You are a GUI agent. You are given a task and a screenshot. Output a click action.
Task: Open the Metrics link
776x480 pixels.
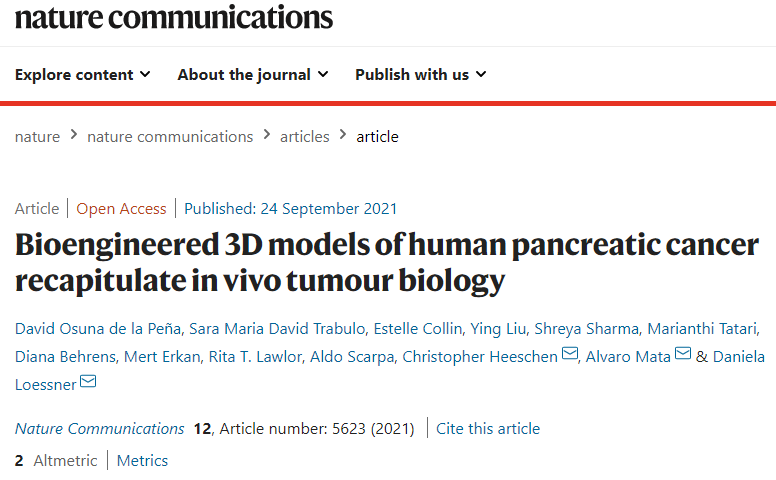[142, 461]
